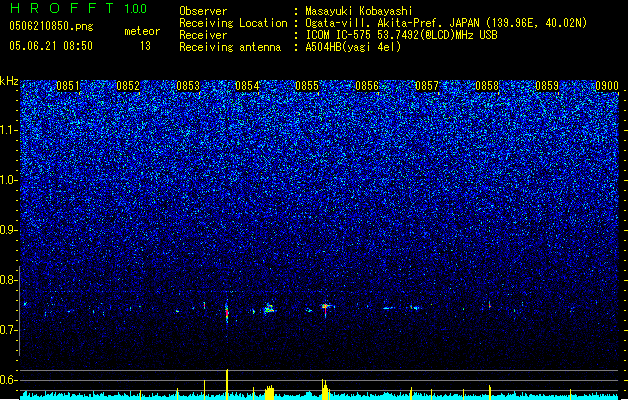Click the 0855 time marker

point(307,86)
